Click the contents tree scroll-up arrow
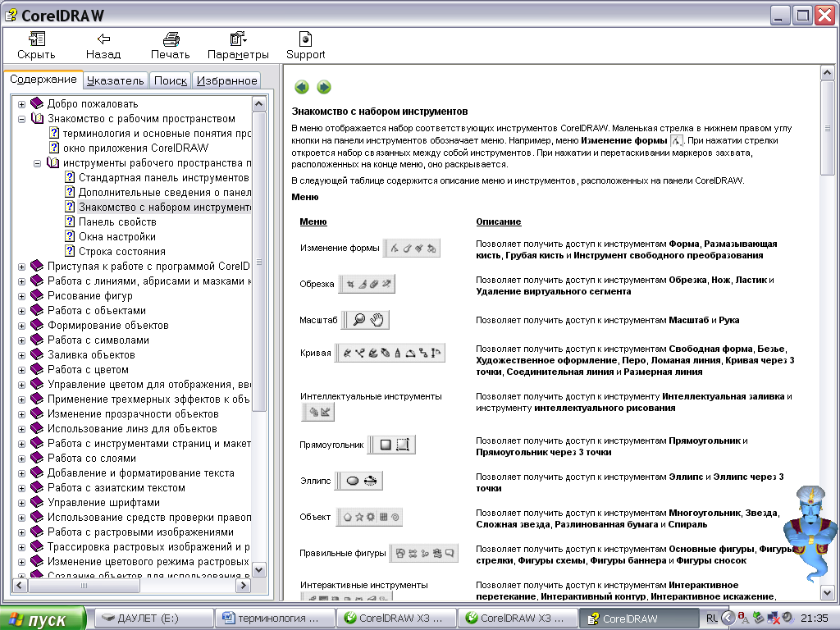Image resolution: width=840 pixels, height=630 pixels. coord(258,104)
